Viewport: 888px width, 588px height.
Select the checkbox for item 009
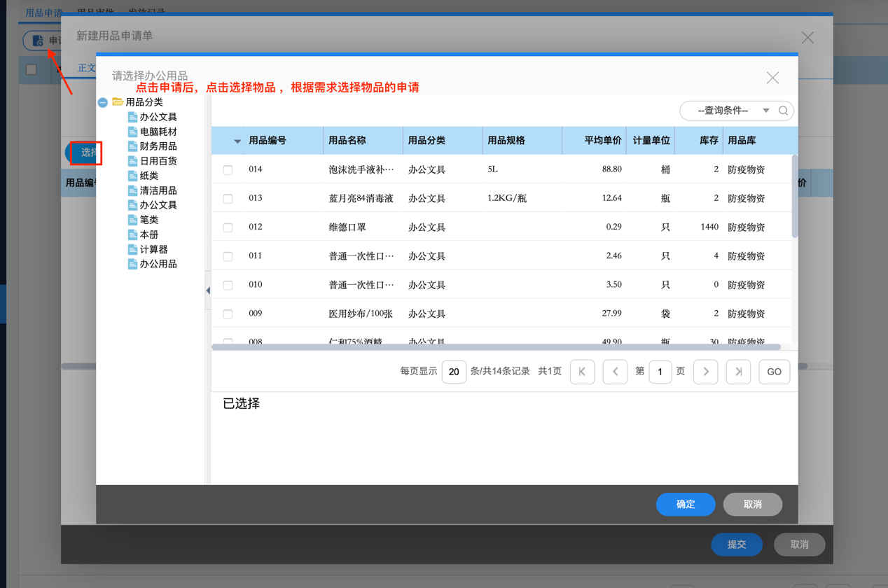(x=228, y=314)
